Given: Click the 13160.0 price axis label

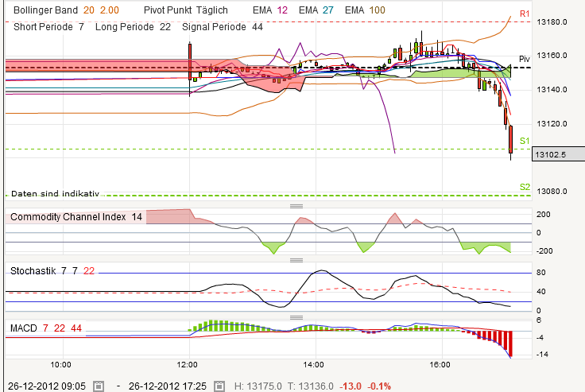Looking at the screenshot, I should coord(552,55).
